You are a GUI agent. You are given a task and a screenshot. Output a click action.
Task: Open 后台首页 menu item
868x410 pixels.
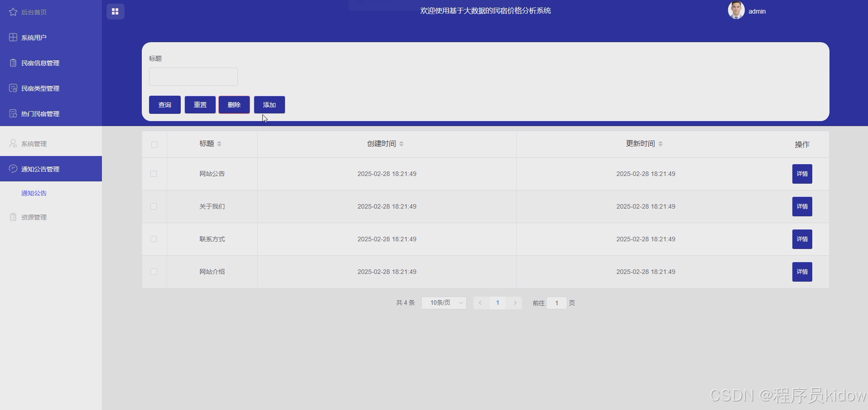pyautogui.click(x=51, y=12)
